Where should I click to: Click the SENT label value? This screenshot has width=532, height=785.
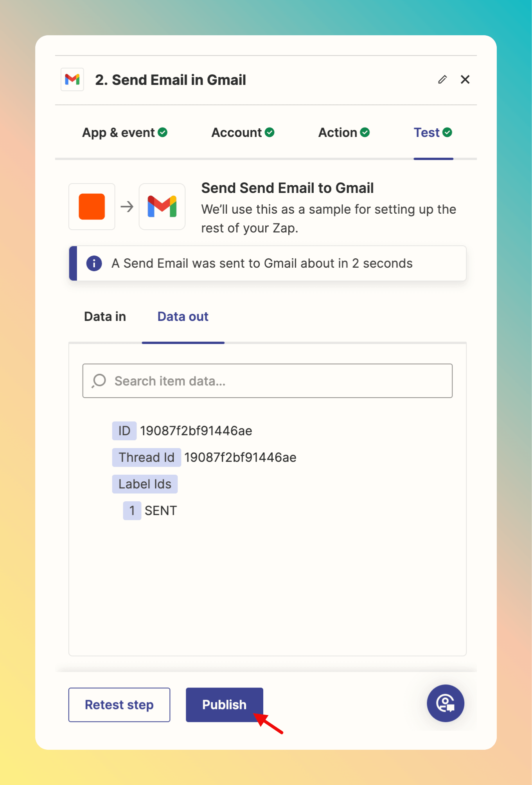[x=161, y=511]
